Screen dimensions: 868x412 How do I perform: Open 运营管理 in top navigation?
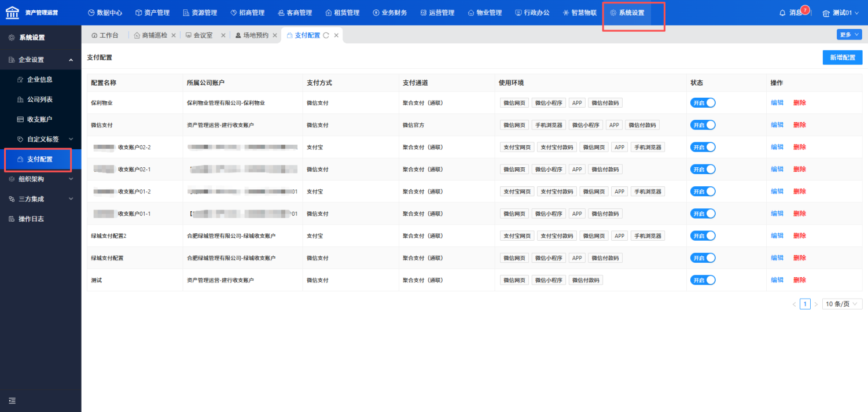437,13
